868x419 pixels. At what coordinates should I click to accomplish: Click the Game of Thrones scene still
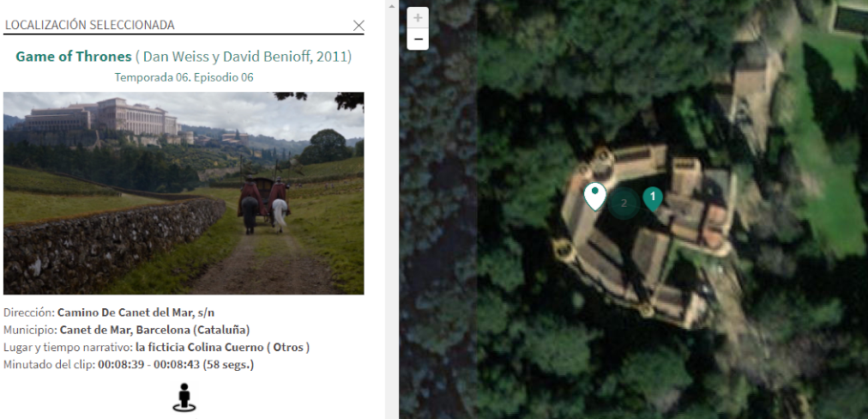tap(184, 193)
